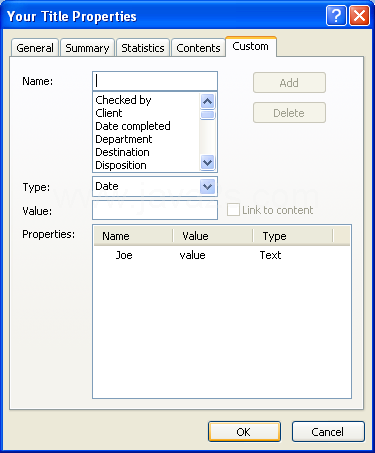Click the Add button
The width and height of the screenshot is (375, 453).
point(289,83)
